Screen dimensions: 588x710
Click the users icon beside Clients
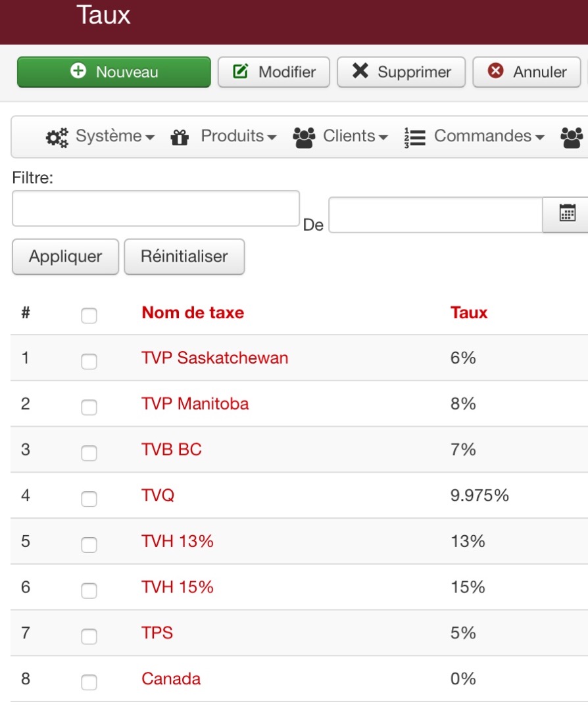click(303, 137)
